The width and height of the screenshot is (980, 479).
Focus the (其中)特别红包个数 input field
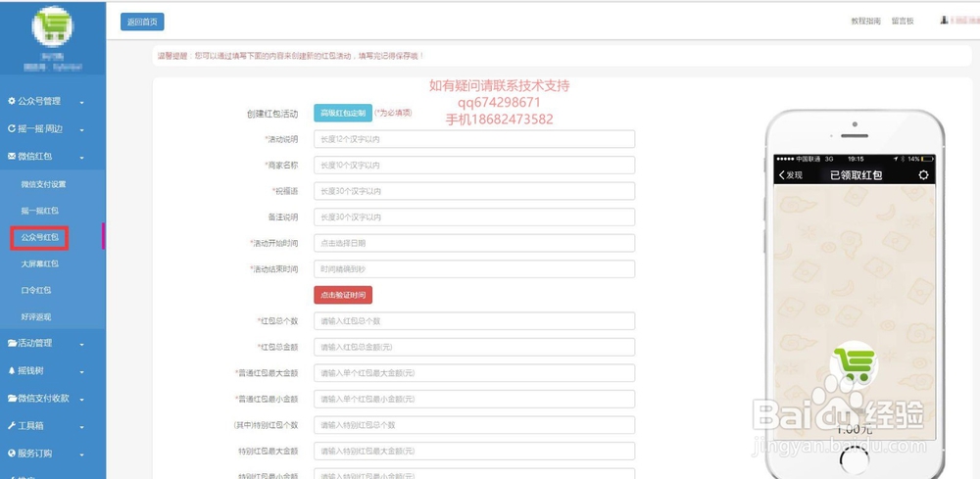(473, 425)
